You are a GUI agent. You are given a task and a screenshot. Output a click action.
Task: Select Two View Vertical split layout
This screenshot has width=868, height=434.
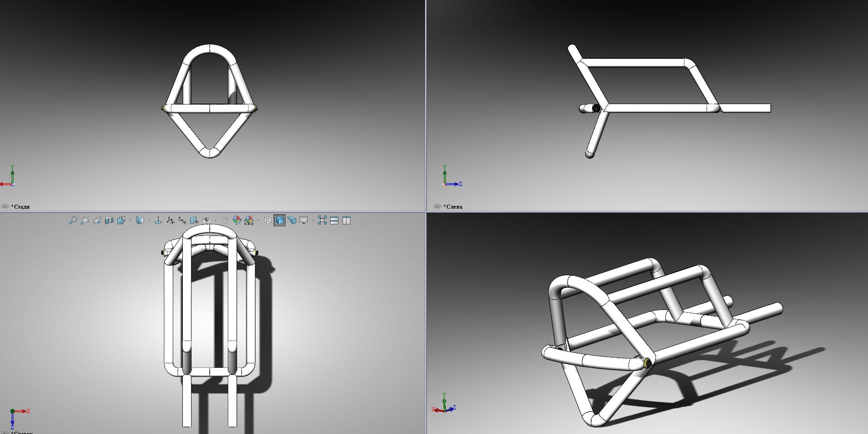point(346,220)
